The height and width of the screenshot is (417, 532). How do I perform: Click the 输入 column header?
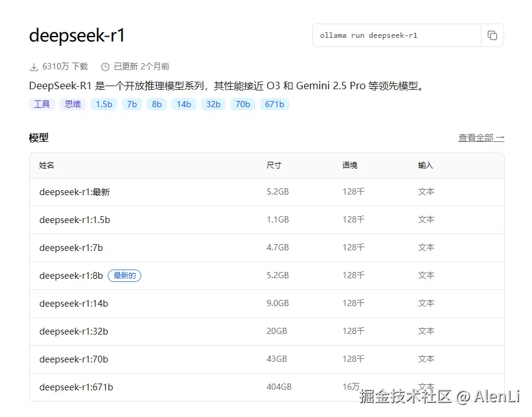click(425, 165)
